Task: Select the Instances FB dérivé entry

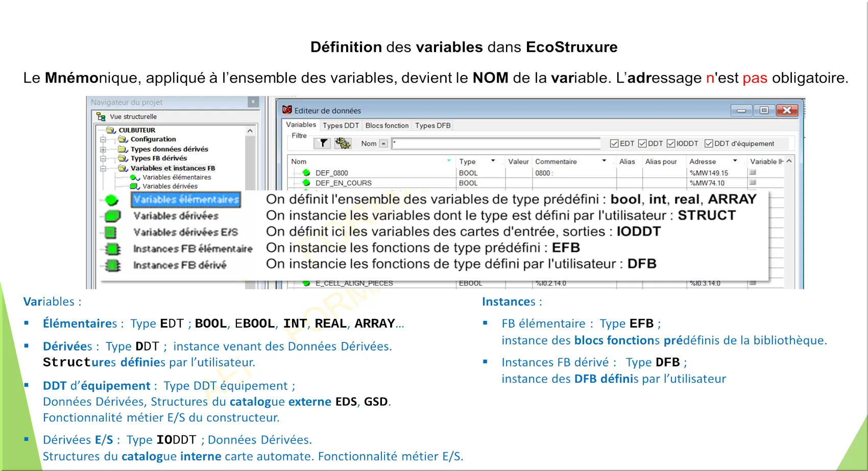Action: pyautogui.click(x=180, y=265)
